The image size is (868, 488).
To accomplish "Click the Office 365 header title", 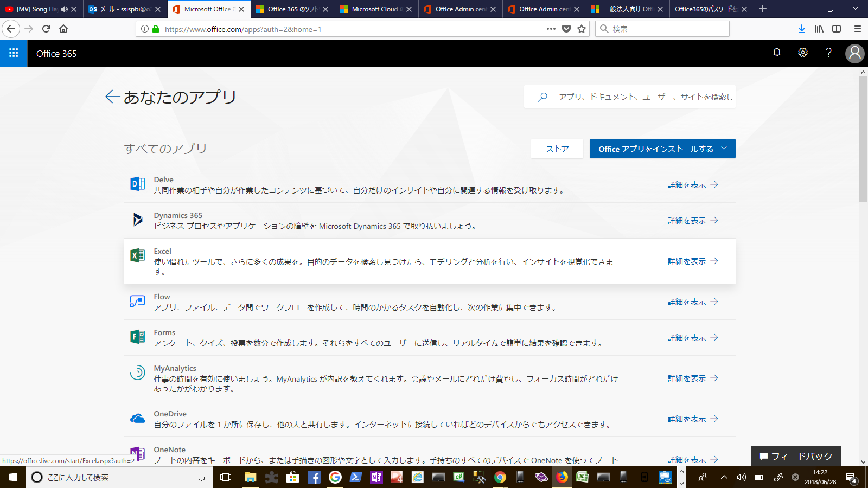I will pyautogui.click(x=56, y=54).
